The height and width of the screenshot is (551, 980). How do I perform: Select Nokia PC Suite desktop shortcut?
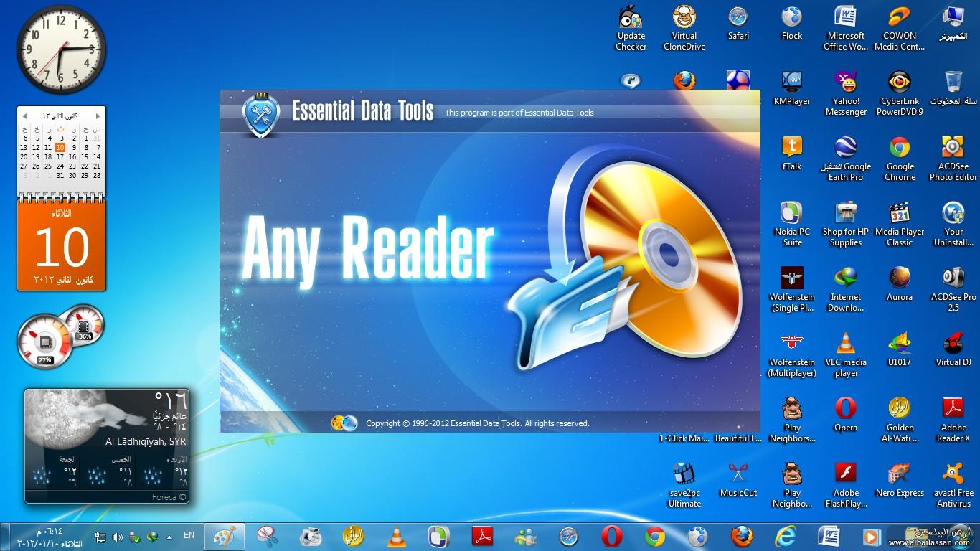792,225
